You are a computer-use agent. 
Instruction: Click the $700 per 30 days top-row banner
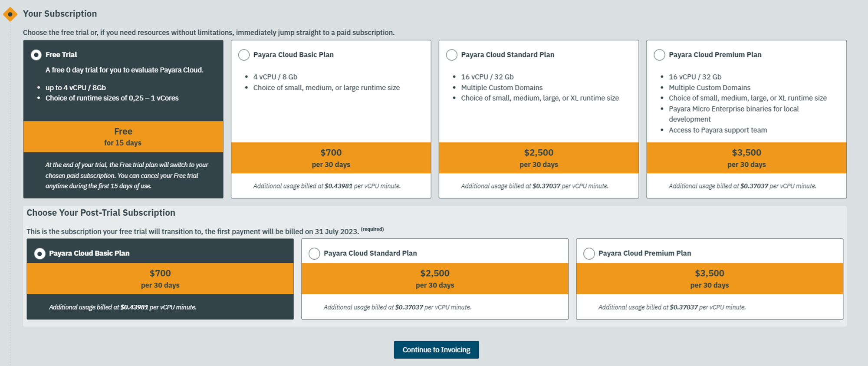331,158
